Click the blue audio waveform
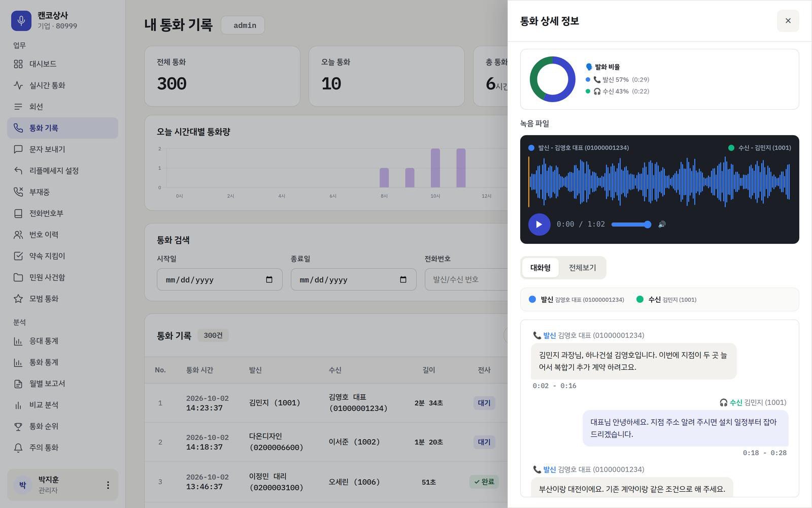 click(659, 182)
